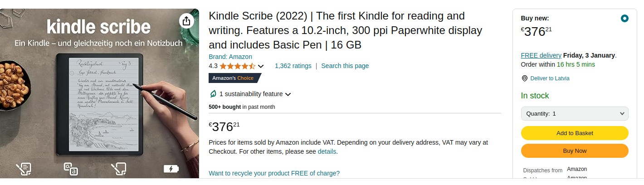This screenshot has height=185, width=644.
Task: Click the battery charging icon in the image
Action: [171, 169]
